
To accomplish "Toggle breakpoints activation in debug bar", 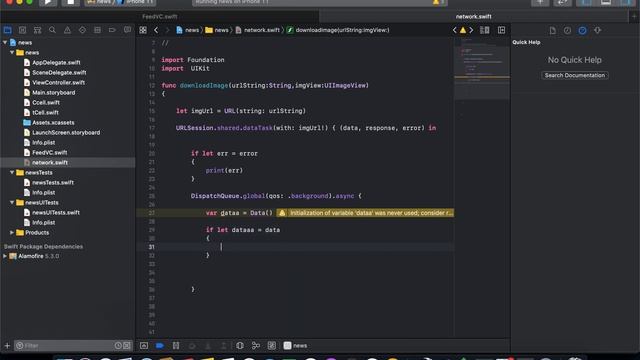I will click(160, 346).
